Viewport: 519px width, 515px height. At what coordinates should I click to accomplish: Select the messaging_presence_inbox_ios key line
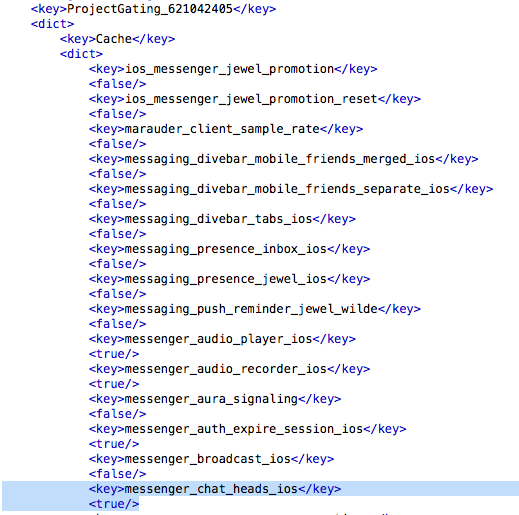229,249
